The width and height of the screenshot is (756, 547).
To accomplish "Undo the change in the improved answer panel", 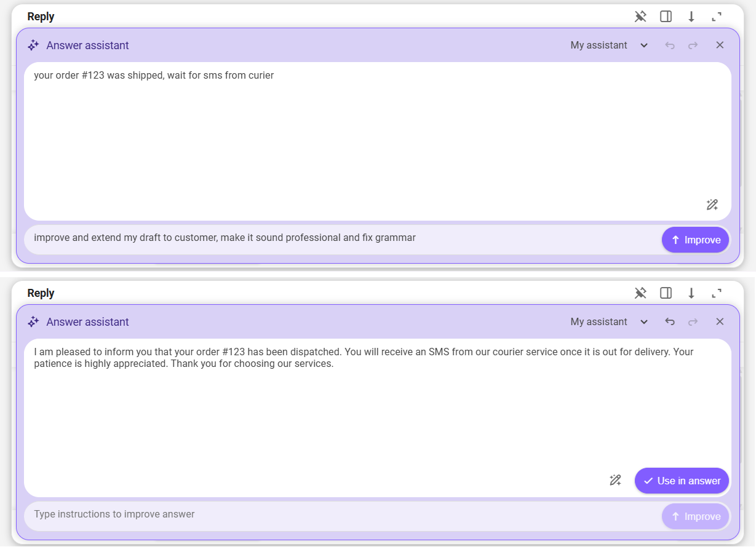I will coord(670,321).
